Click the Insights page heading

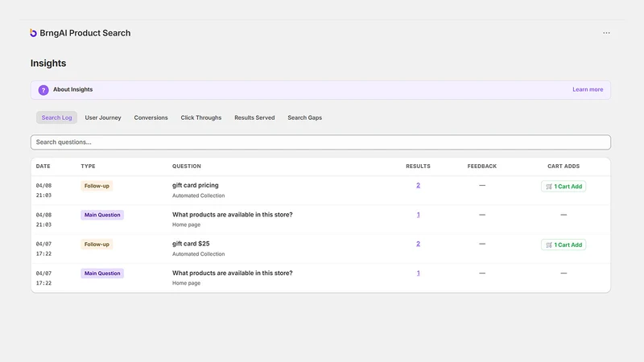[x=48, y=64]
